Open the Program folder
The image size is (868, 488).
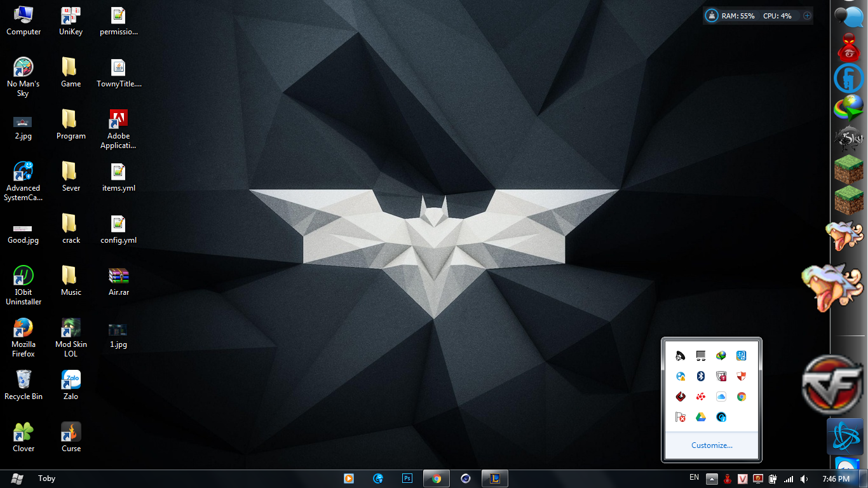pos(71,125)
